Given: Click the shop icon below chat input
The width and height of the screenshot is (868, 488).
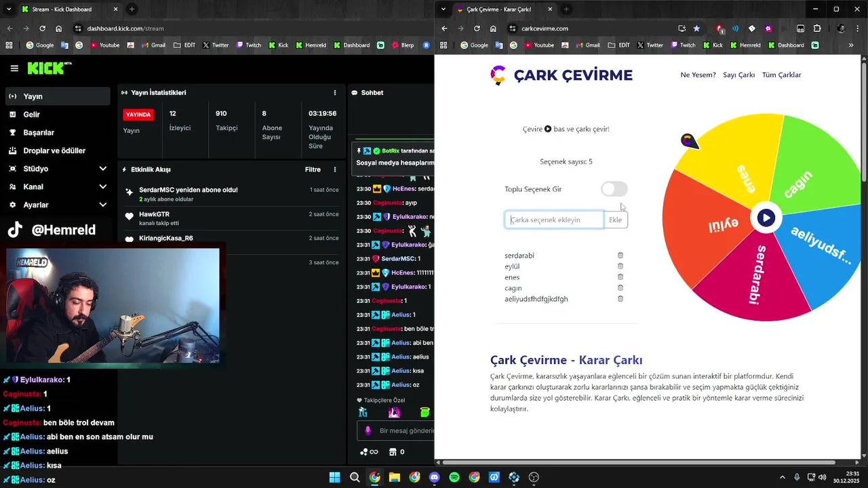Looking at the screenshot, I should (393, 452).
